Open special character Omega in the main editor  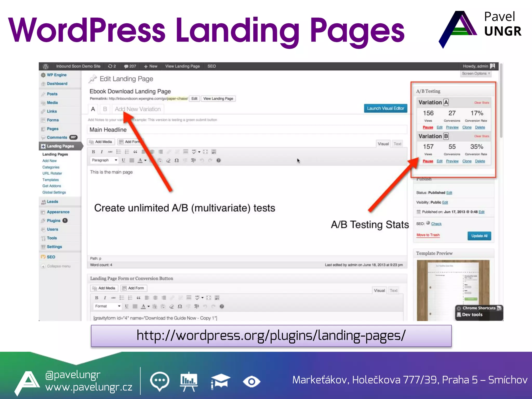coord(177,160)
